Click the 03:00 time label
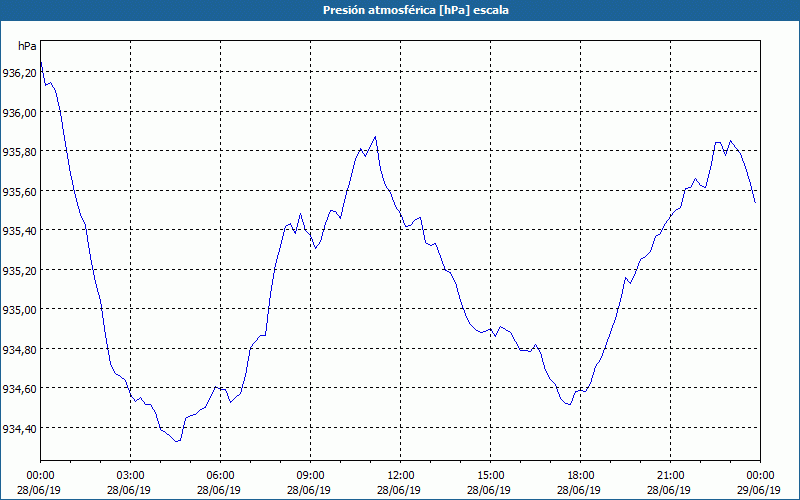The width and height of the screenshot is (800, 500). [131, 476]
